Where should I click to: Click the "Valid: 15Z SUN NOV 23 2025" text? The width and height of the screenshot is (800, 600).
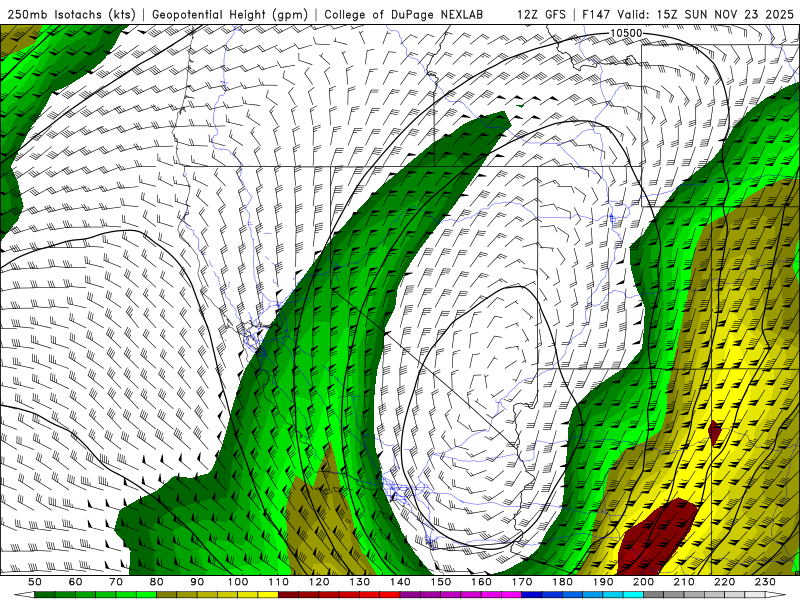click(707, 14)
